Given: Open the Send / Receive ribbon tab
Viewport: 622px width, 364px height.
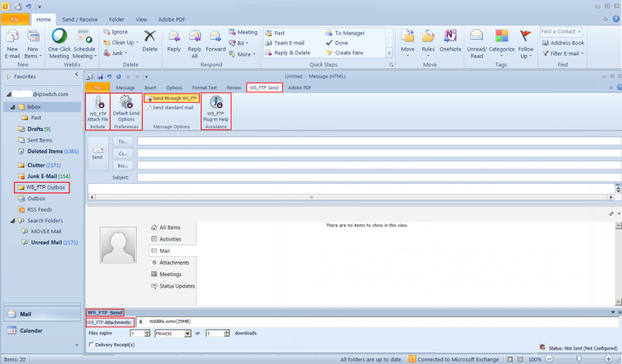Looking at the screenshot, I should tap(80, 20).
